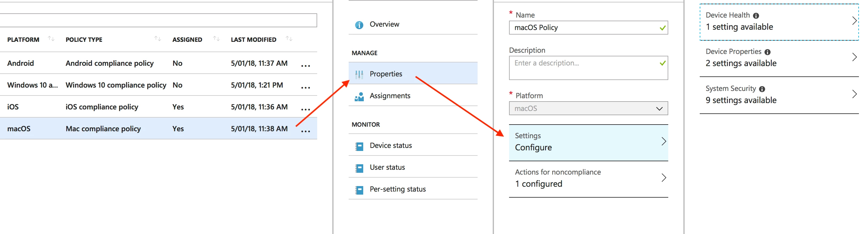Screen dimensions: 868x234
Task: Click the Windows 10 compliance policy text
Action: [x=116, y=85]
